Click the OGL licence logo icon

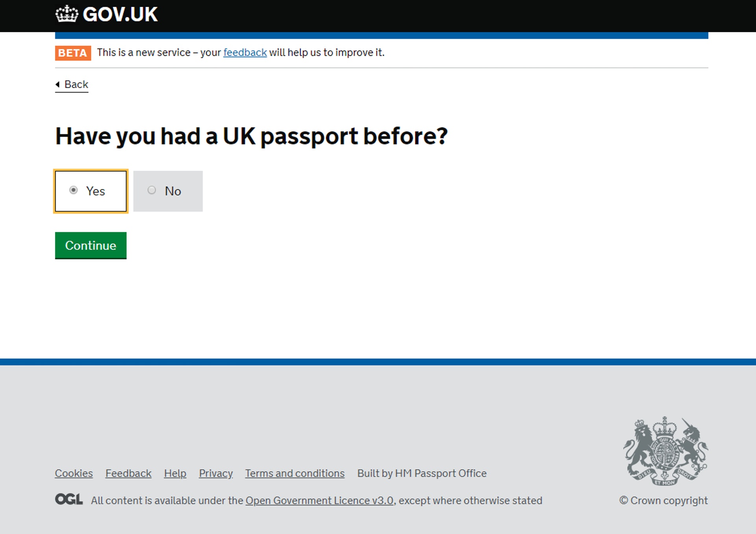click(x=69, y=500)
